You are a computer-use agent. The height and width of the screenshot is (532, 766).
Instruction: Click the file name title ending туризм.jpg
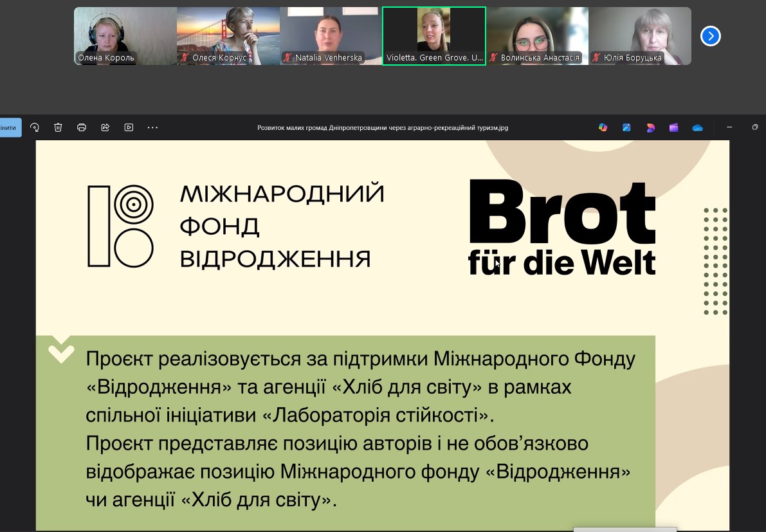click(x=383, y=127)
